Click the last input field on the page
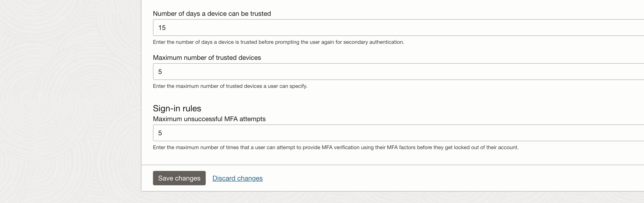 click(300, 133)
